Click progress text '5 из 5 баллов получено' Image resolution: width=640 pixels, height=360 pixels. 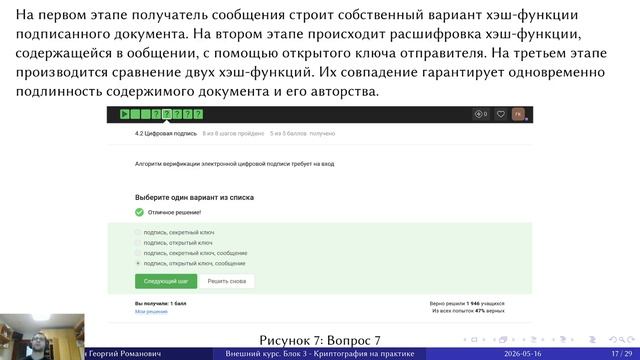tap(302, 133)
